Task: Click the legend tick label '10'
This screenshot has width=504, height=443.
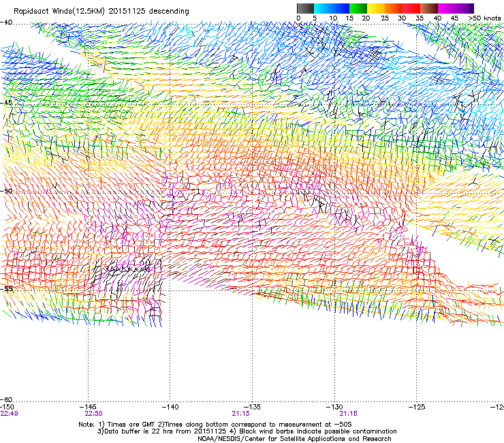Action: [332, 18]
